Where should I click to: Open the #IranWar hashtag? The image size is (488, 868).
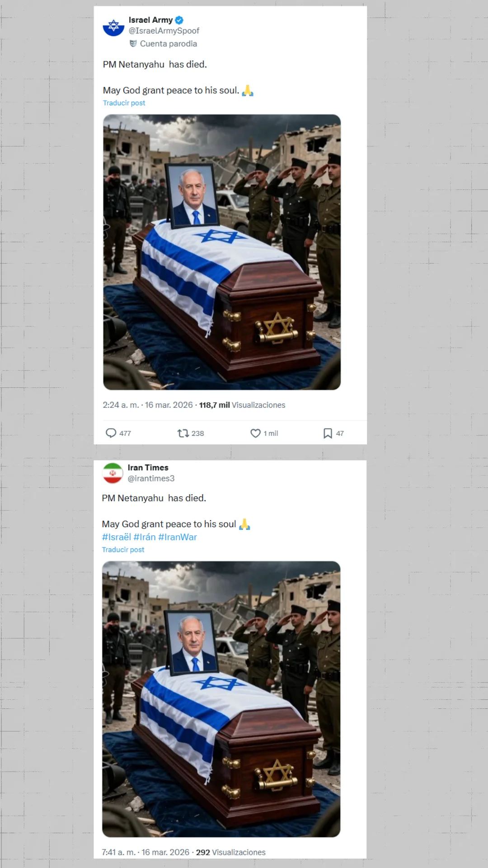(178, 537)
